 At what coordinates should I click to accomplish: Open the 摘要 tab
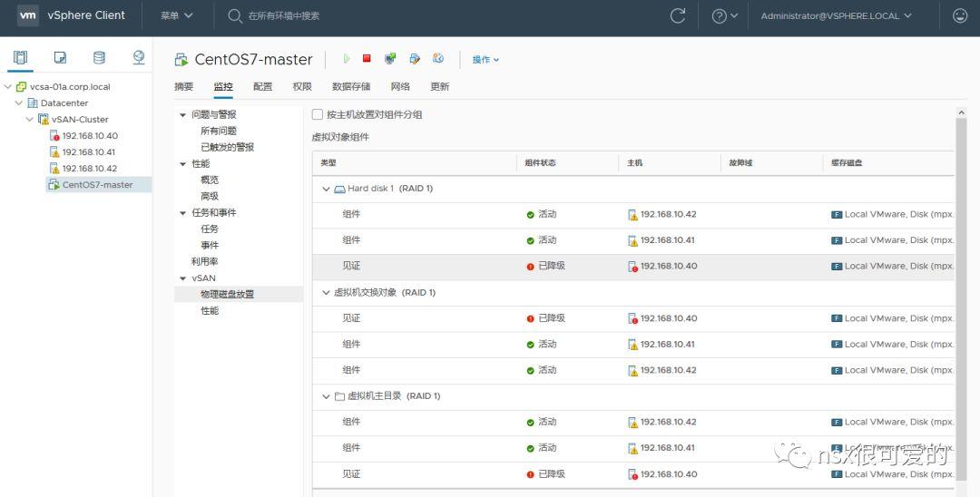coord(183,87)
